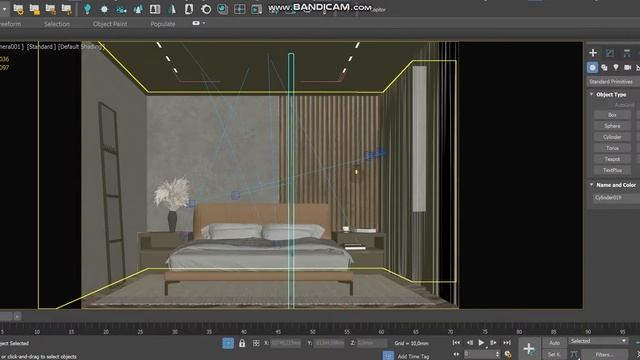The width and height of the screenshot is (640, 360).
Task: Toggle Set Key mode
Action: click(x=554, y=354)
